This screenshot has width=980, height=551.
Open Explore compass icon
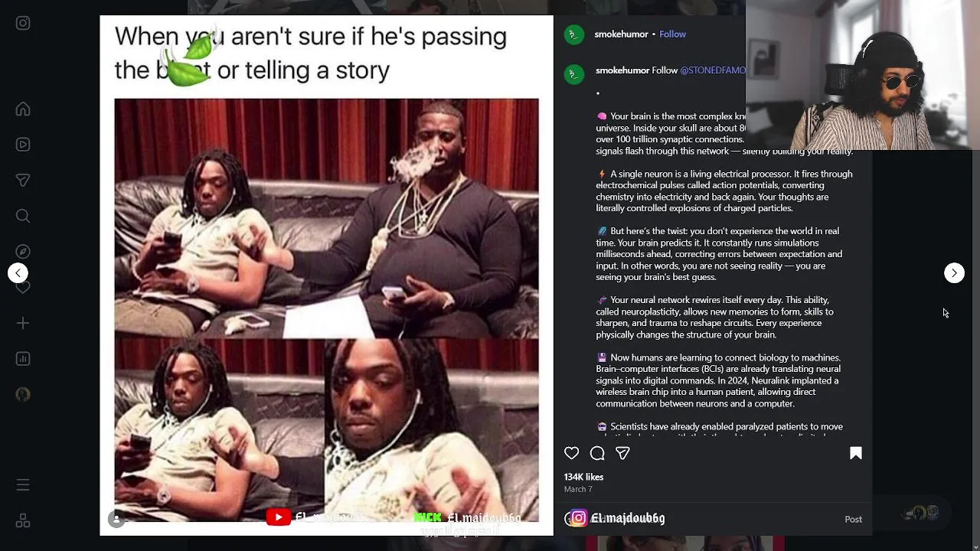point(23,252)
